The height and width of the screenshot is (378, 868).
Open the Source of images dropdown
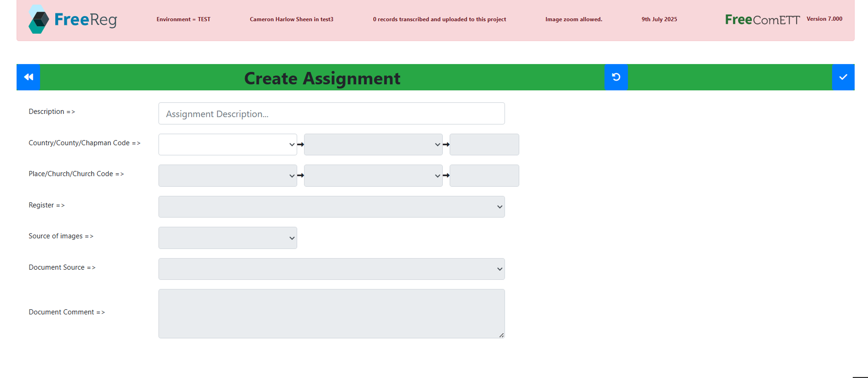[228, 238]
